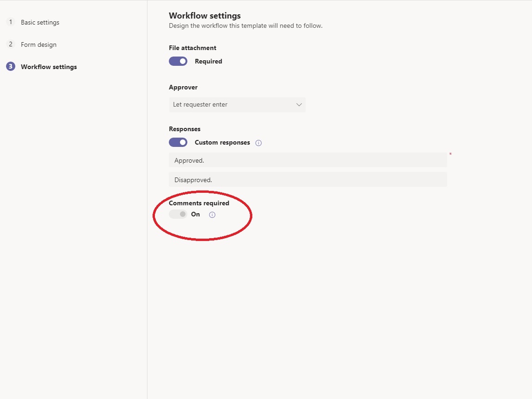Viewport: 532px width, 399px height.
Task: Click the Workflow settings heading
Action: tap(205, 16)
